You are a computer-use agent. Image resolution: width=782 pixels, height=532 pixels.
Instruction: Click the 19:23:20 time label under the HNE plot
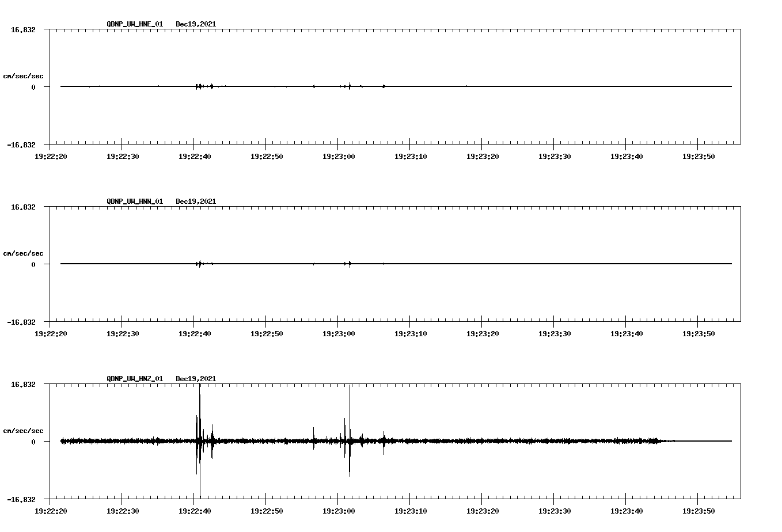(483, 156)
